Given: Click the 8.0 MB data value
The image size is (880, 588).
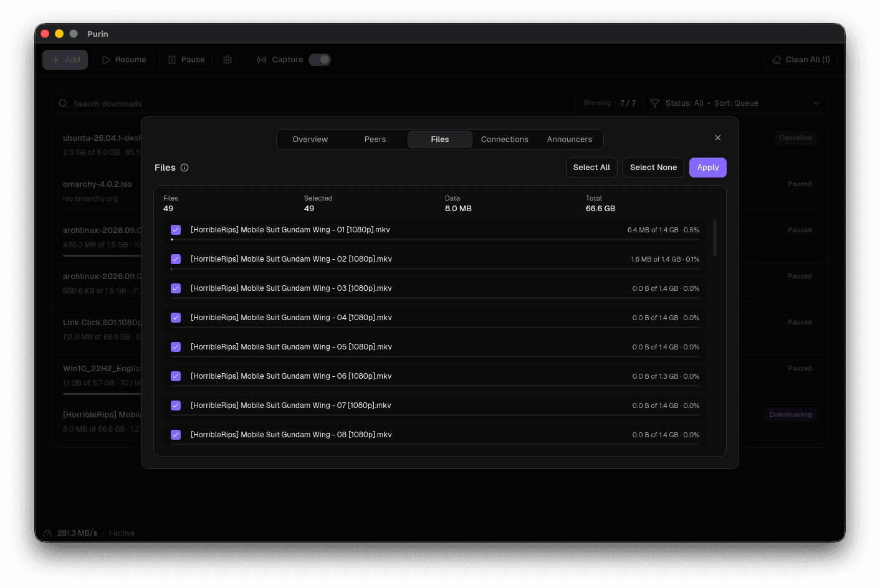Looking at the screenshot, I should tap(458, 209).
